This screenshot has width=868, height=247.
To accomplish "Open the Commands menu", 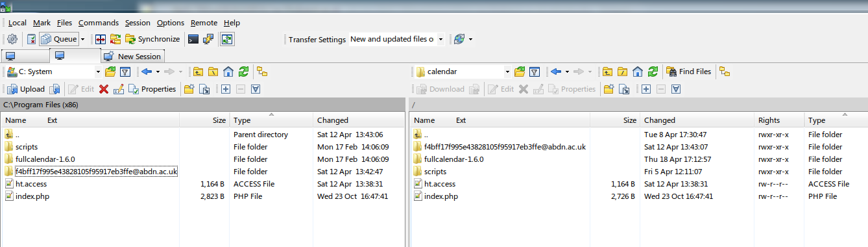I will click(x=99, y=23).
